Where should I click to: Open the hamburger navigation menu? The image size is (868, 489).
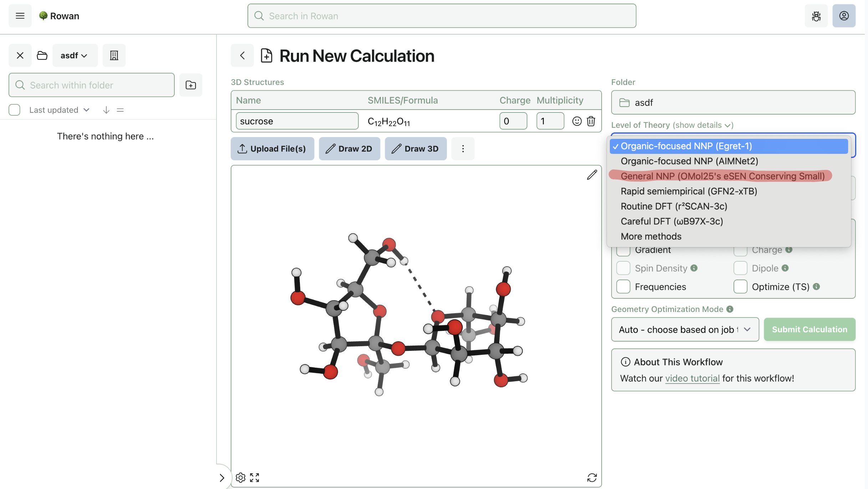coord(20,16)
